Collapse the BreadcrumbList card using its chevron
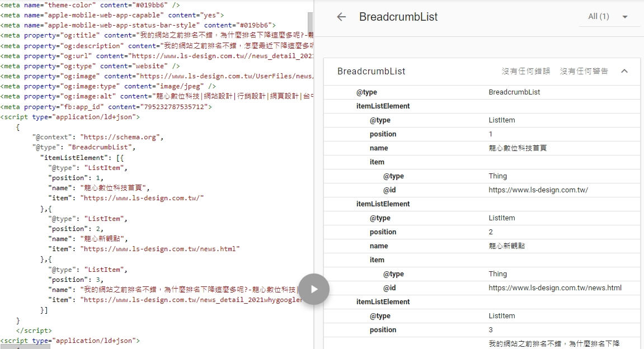644x349 pixels. [624, 71]
